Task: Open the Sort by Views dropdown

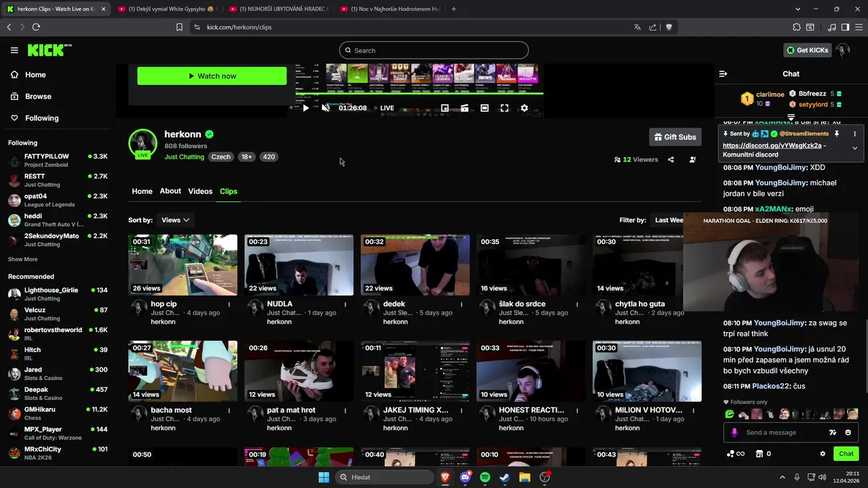Action: click(175, 220)
